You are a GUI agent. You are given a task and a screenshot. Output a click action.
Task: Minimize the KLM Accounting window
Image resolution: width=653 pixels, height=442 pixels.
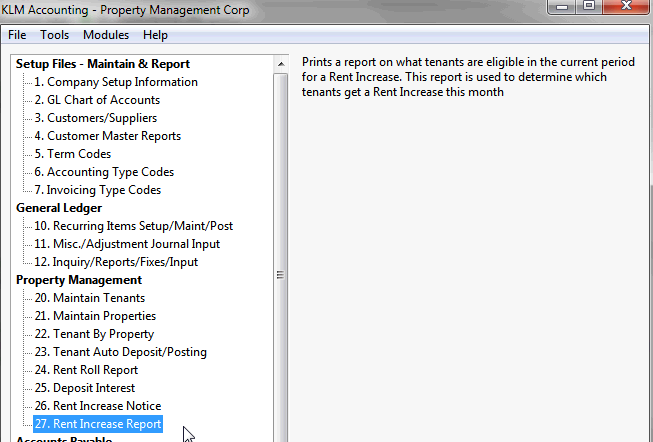pyautogui.click(x=562, y=6)
